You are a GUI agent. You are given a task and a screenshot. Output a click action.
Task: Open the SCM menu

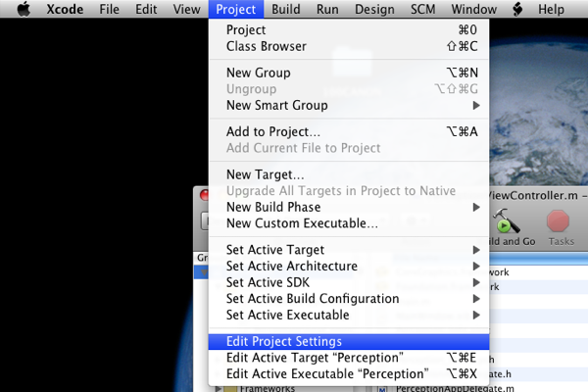point(423,9)
